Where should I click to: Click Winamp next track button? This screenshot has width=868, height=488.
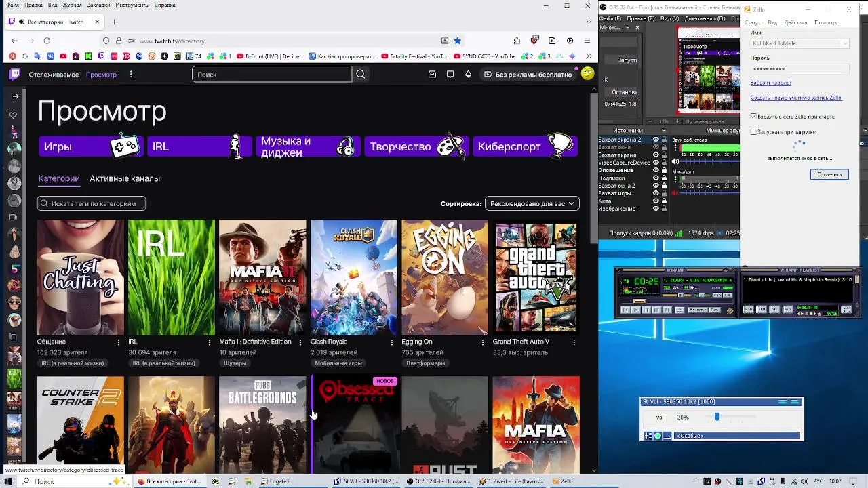tap(667, 310)
